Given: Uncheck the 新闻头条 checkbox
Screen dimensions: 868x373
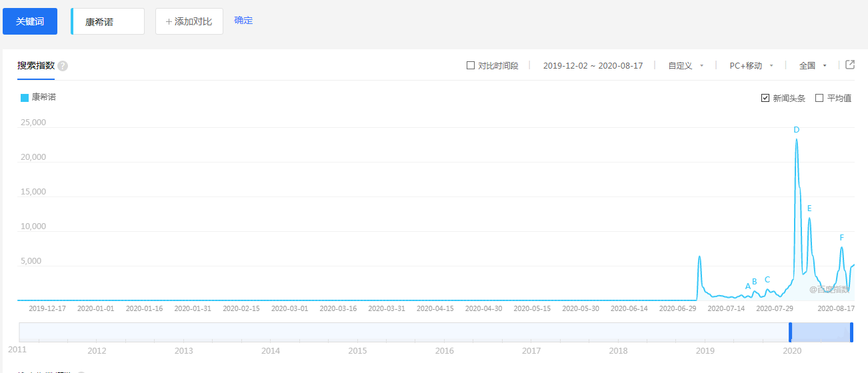Looking at the screenshot, I should coord(765,98).
